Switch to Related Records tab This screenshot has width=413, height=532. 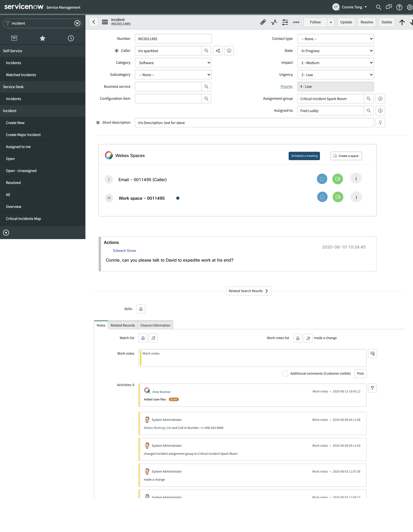[123, 325]
